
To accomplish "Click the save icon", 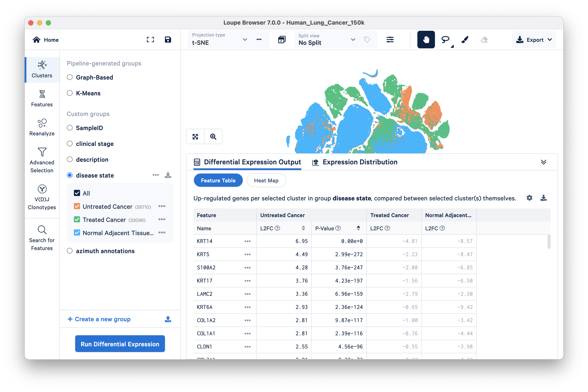I will pos(168,40).
